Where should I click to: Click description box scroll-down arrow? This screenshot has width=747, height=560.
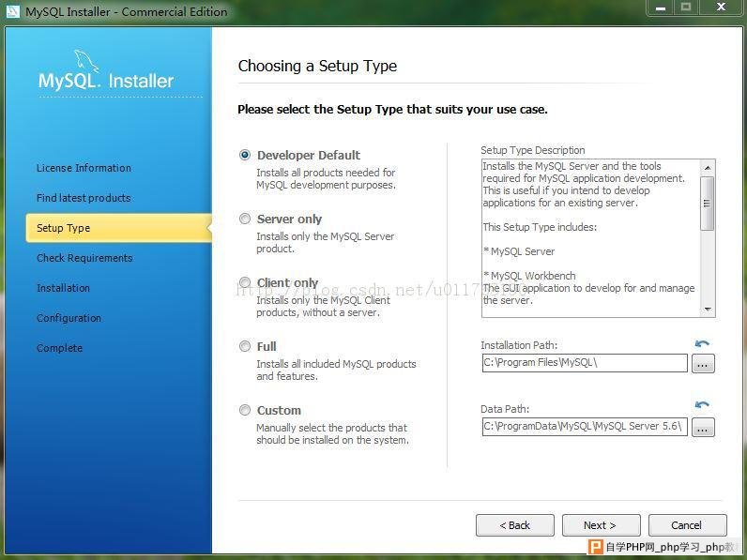[708, 310]
